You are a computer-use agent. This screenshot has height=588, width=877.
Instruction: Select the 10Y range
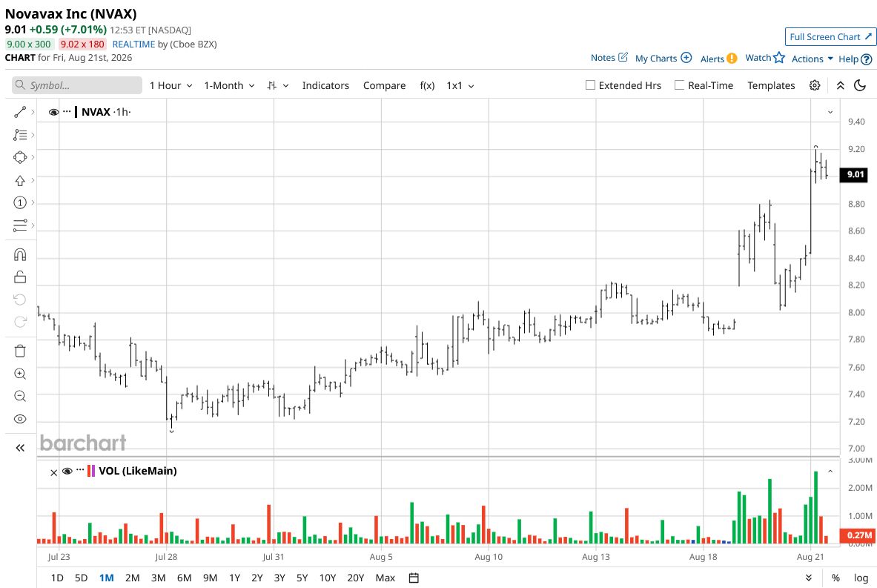click(327, 578)
